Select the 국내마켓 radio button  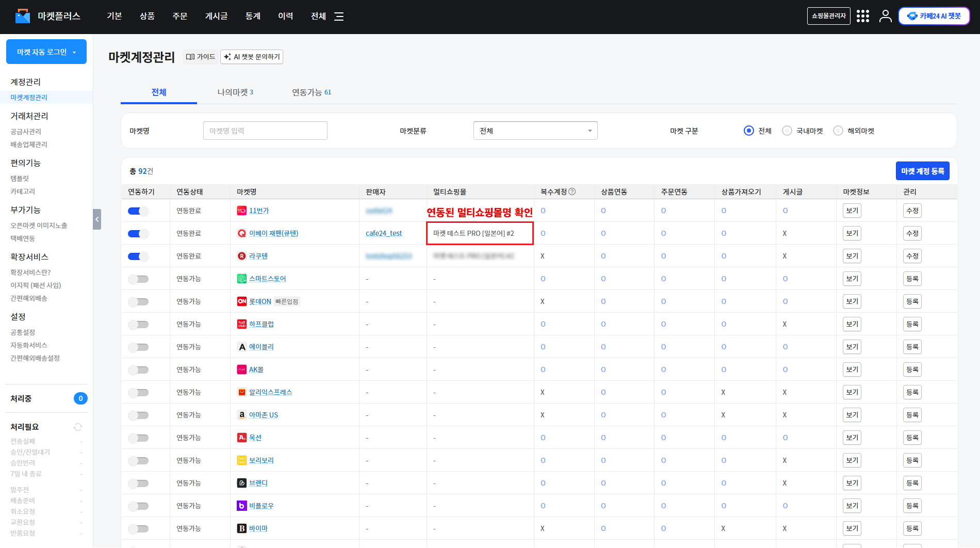[x=787, y=131]
